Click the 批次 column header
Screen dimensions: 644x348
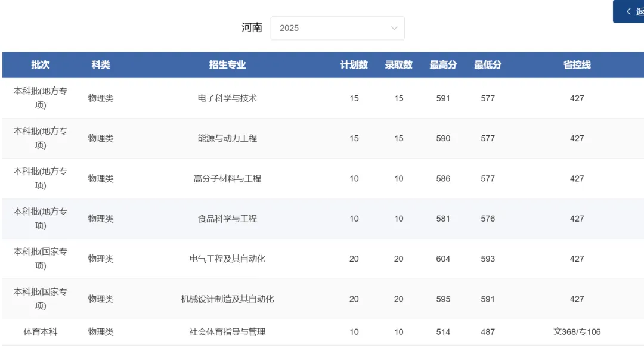tap(41, 65)
